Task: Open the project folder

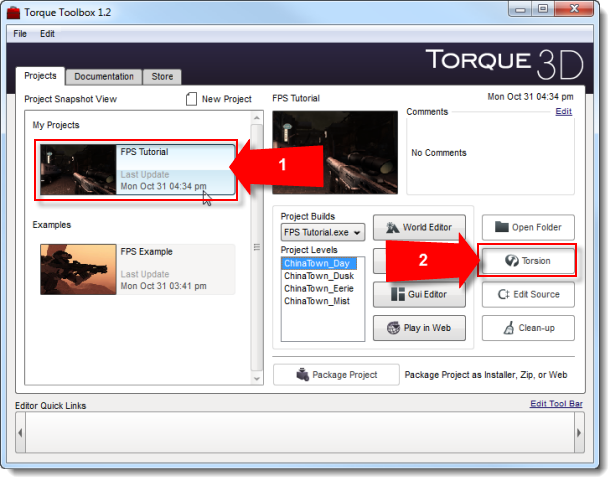Action: [528, 227]
